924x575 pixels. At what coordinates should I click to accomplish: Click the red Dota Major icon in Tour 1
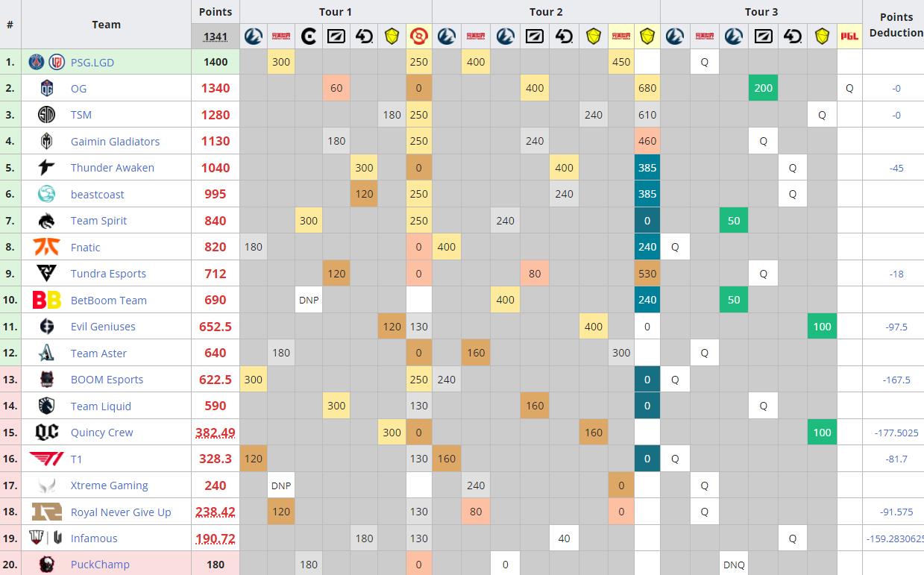point(418,36)
